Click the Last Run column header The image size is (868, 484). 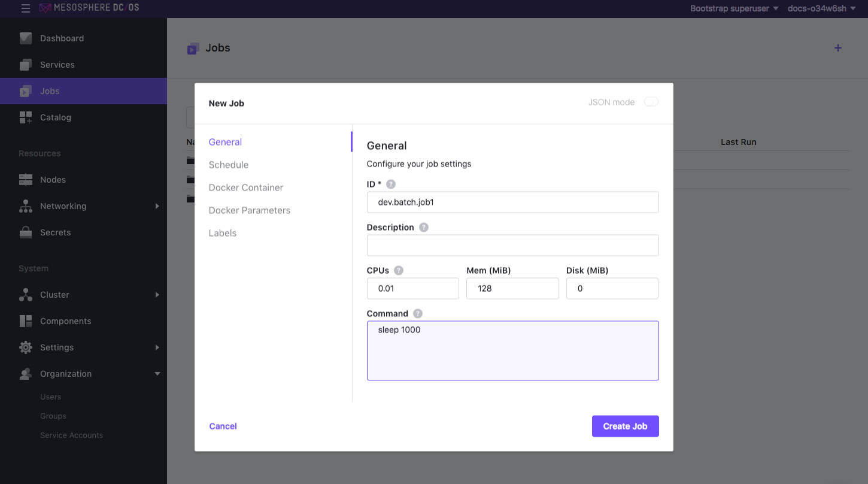(739, 142)
